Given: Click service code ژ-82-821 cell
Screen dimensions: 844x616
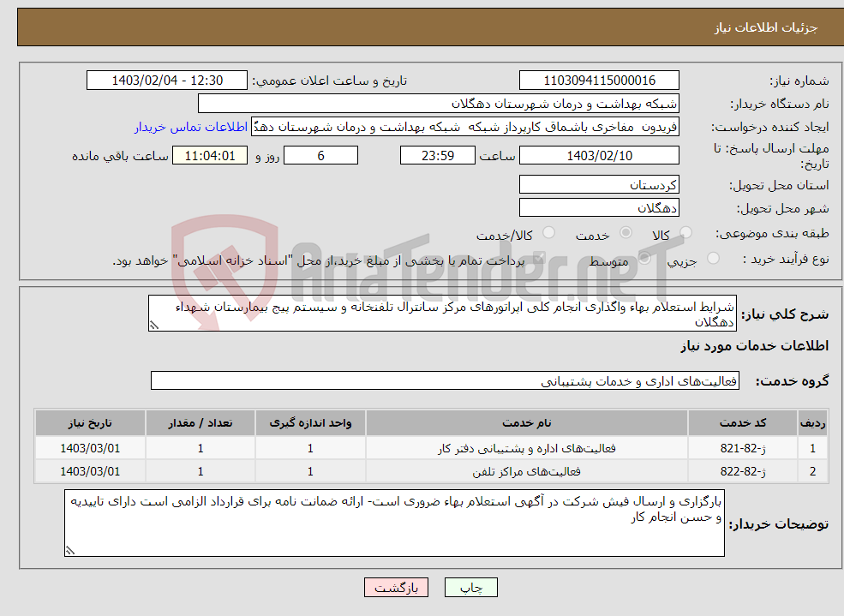Looking at the screenshot, I should 743,448.
